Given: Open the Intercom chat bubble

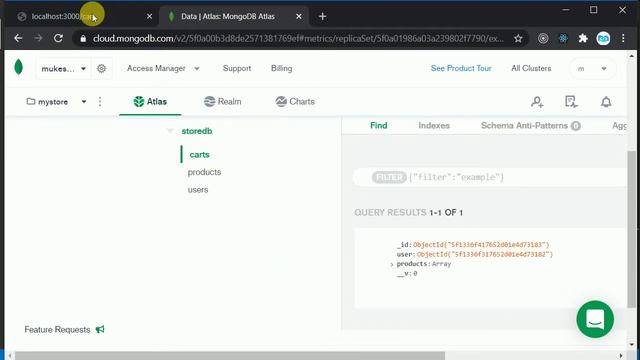Looking at the screenshot, I should 595,319.
